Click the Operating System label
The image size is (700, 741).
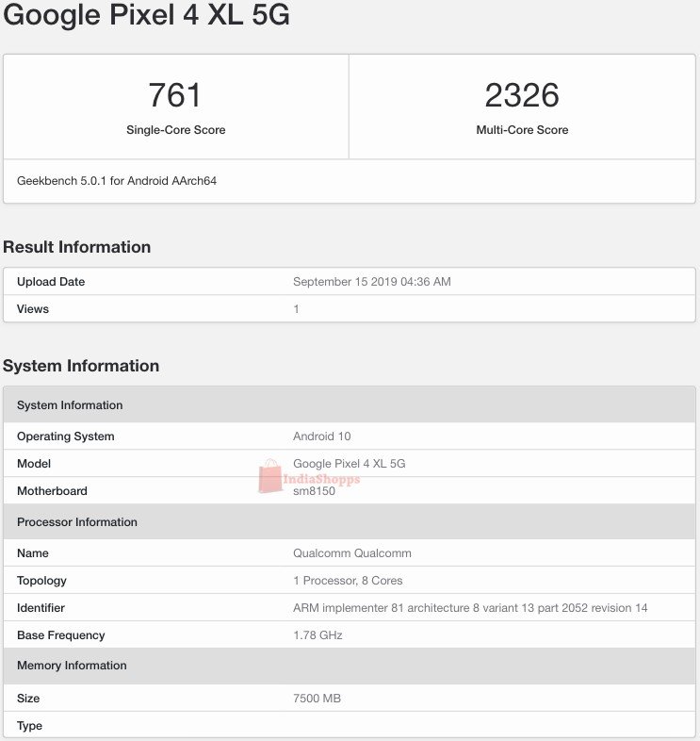66,436
